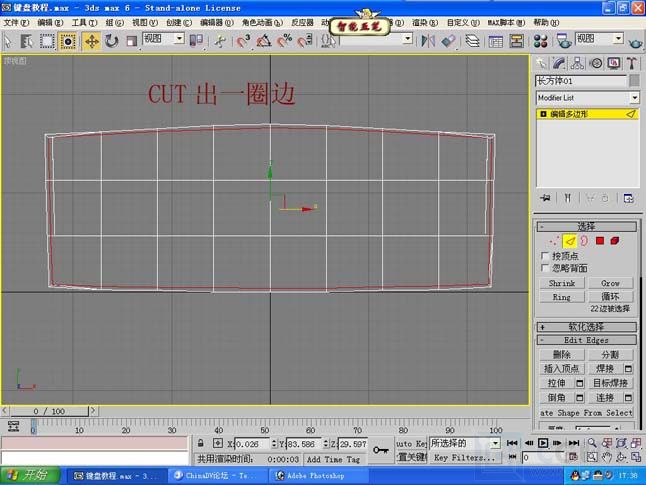Click the Mirror Selected Objects icon

[428, 41]
